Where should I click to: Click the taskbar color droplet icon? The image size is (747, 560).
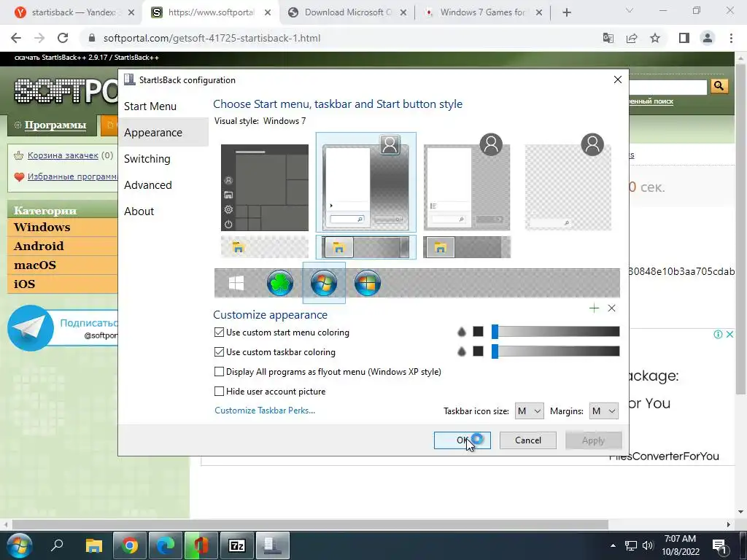[x=461, y=351]
